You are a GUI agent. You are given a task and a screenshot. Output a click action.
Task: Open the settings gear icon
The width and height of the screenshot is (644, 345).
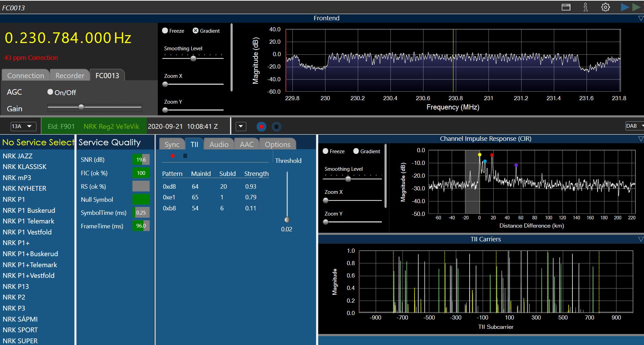tap(605, 7)
